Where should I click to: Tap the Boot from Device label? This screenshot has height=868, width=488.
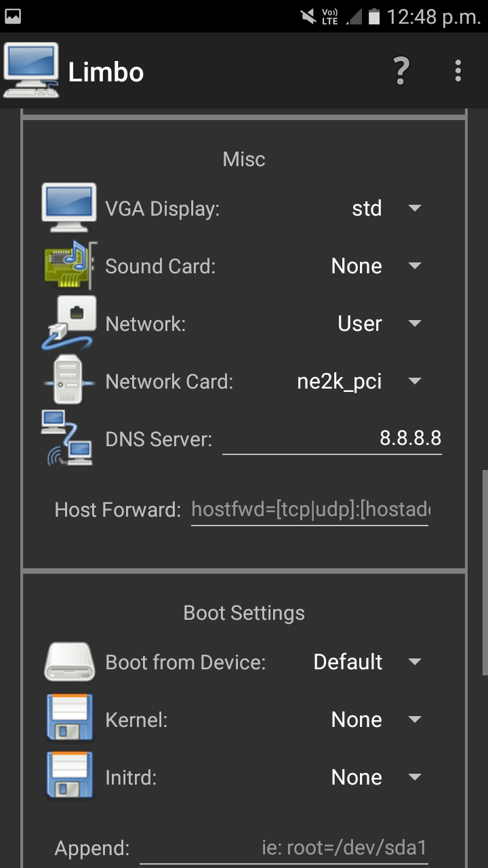[x=185, y=662]
